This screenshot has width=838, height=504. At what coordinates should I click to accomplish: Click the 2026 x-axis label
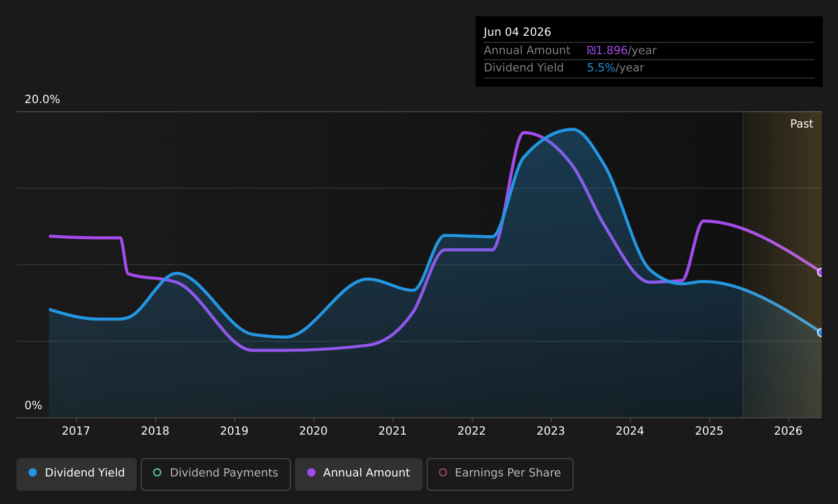pos(788,431)
